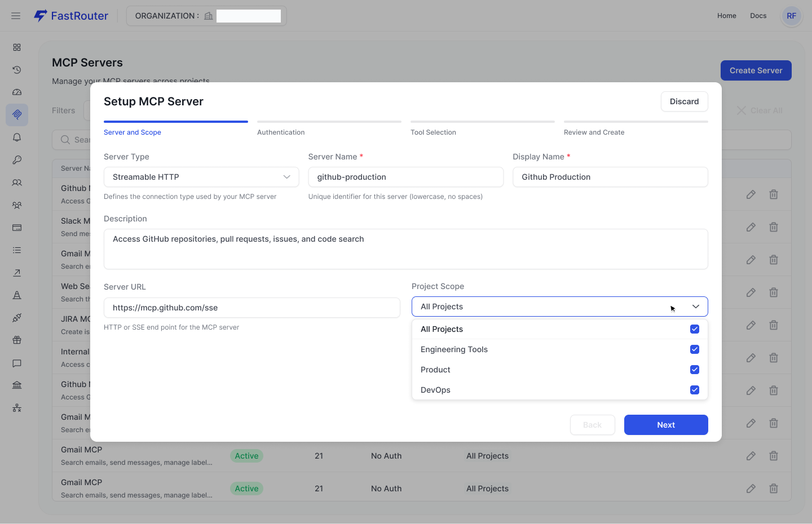Open the hamburger menu icon
The image size is (812, 524).
pos(16,16)
